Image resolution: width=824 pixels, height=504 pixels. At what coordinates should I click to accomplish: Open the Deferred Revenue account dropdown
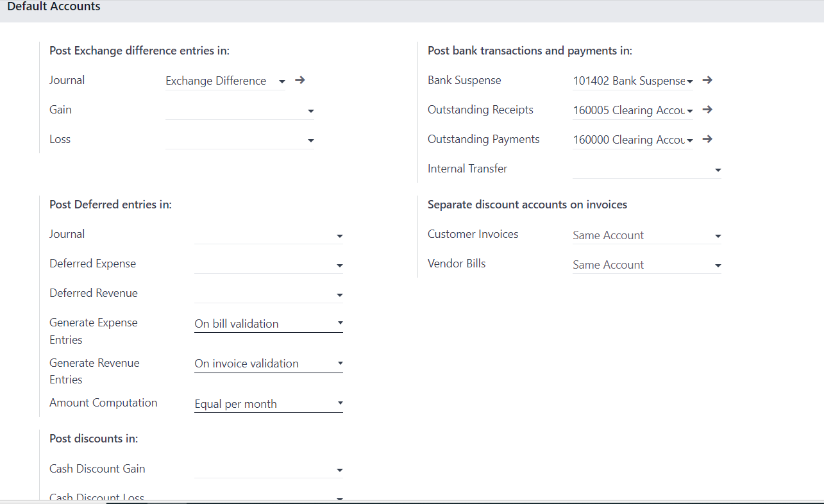tap(340, 294)
